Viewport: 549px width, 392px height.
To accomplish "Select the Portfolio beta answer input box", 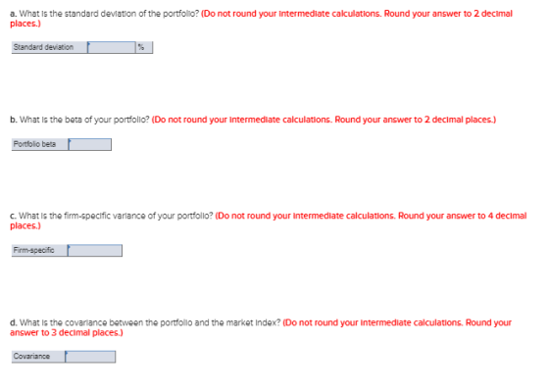I will coord(89,144).
